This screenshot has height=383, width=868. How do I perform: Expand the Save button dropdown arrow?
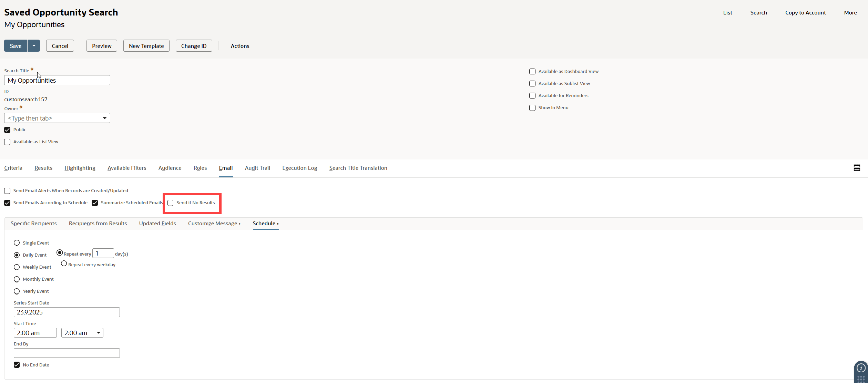point(34,46)
